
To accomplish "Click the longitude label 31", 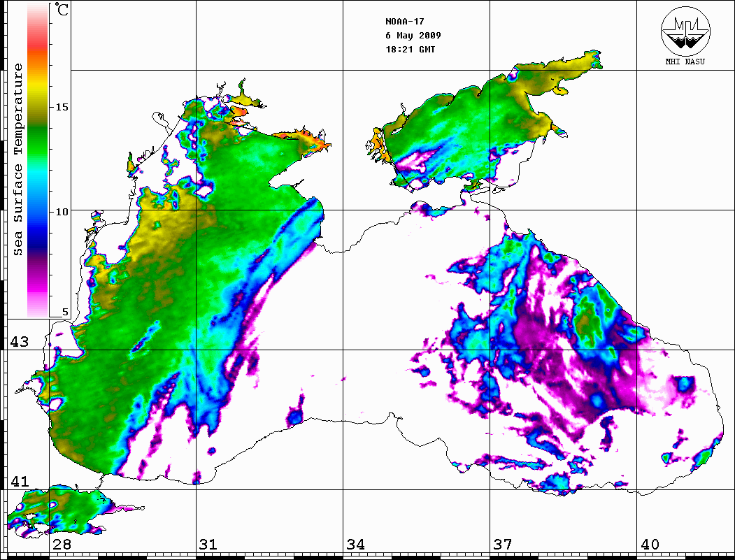I will tap(208, 544).
